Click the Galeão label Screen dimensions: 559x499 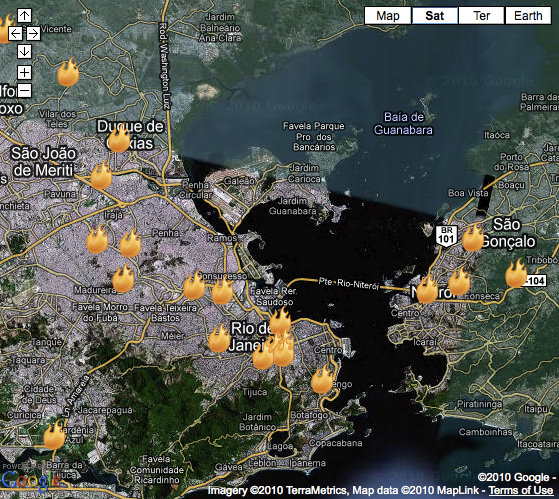click(x=239, y=181)
